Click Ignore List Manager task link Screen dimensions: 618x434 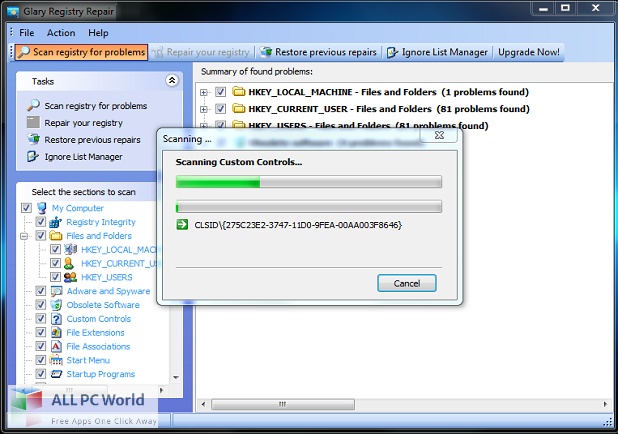tap(83, 157)
